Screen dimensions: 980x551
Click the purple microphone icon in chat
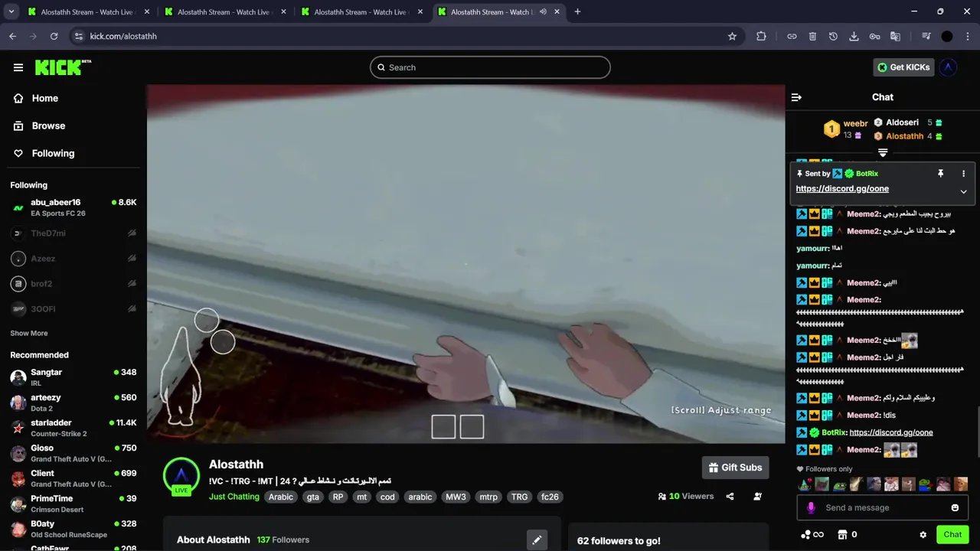[811, 507]
